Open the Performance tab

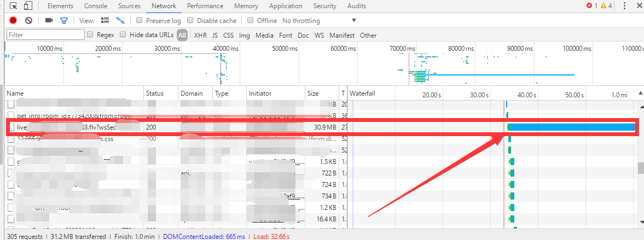click(205, 6)
